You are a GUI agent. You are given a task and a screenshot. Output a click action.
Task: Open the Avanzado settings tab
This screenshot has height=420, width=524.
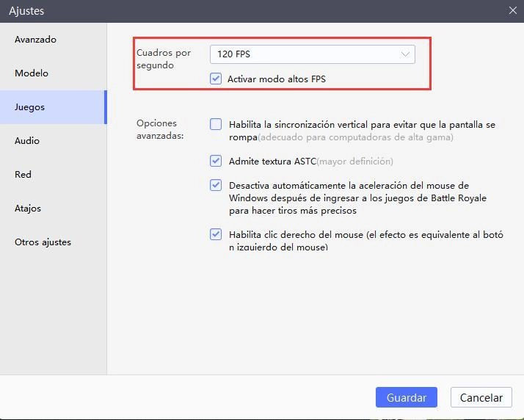coord(35,40)
